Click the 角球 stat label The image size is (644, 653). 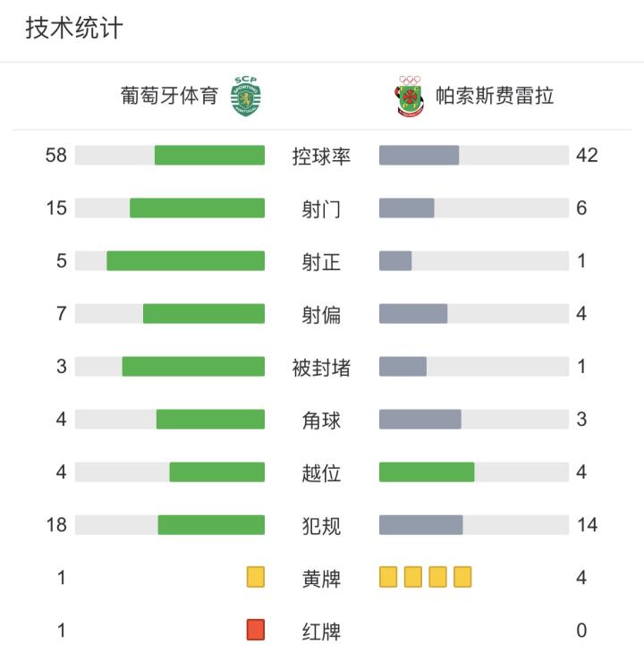coord(322,420)
